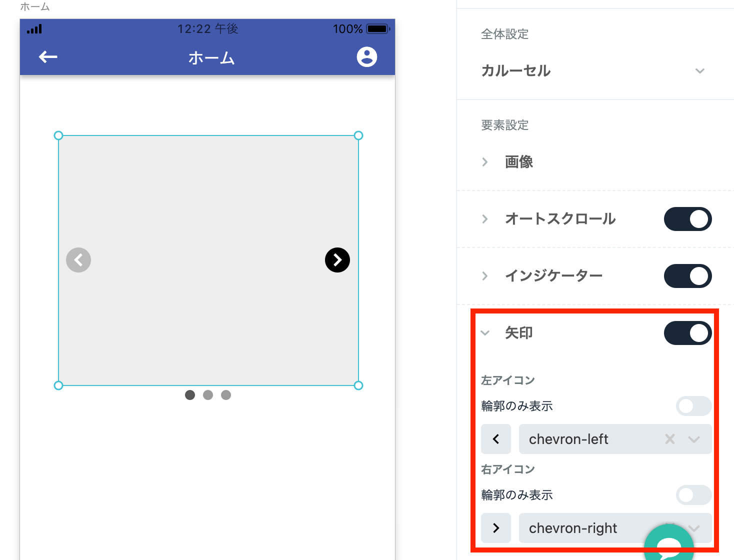Click the battery icon in status bar
734x560 pixels.
pyautogui.click(x=378, y=29)
